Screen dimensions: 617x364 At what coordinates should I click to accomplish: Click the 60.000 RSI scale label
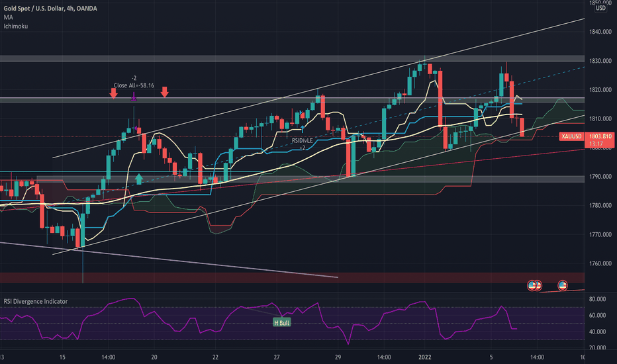(x=597, y=315)
